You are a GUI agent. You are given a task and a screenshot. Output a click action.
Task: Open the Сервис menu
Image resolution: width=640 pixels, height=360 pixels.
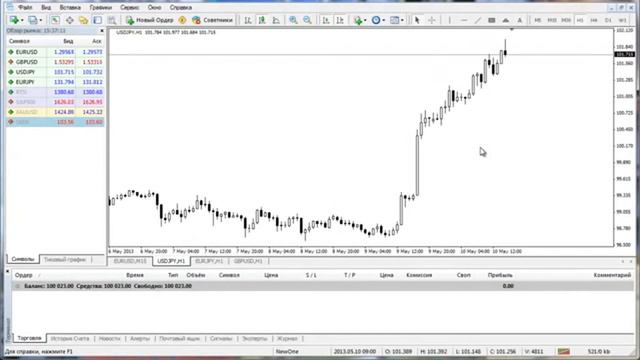coord(130,7)
